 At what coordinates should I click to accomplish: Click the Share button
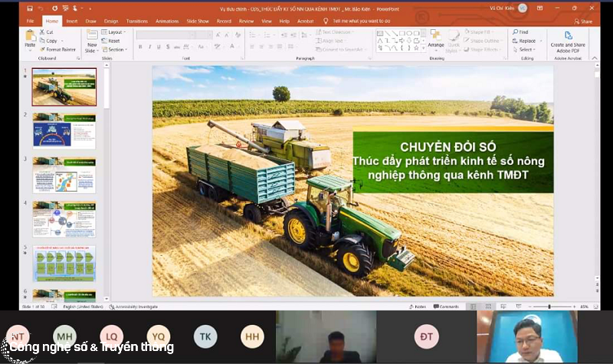[583, 21]
